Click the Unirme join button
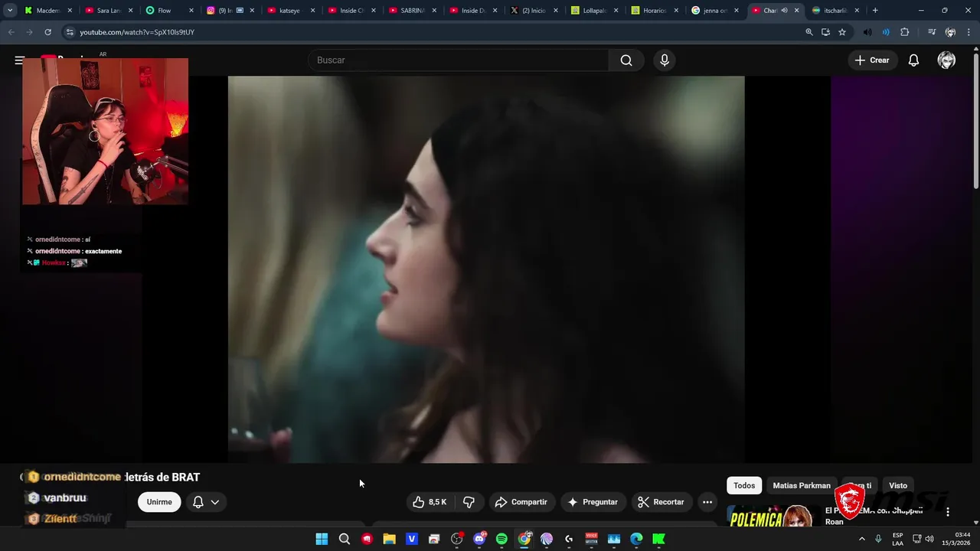Screen dimensions: 980x551 coord(159,502)
